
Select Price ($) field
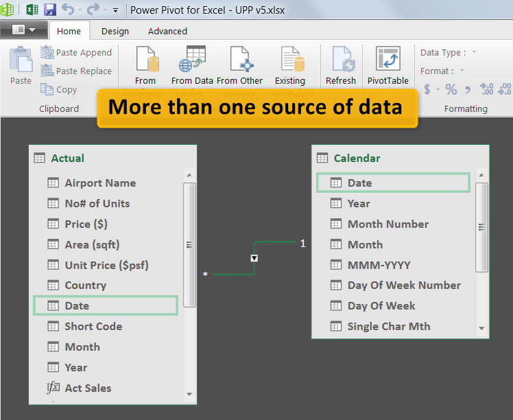[x=106, y=224]
